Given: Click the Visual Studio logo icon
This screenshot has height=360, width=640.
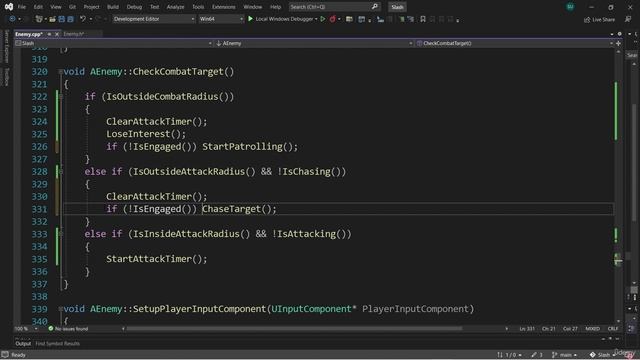Looking at the screenshot, I should pyautogui.click(x=9, y=7).
